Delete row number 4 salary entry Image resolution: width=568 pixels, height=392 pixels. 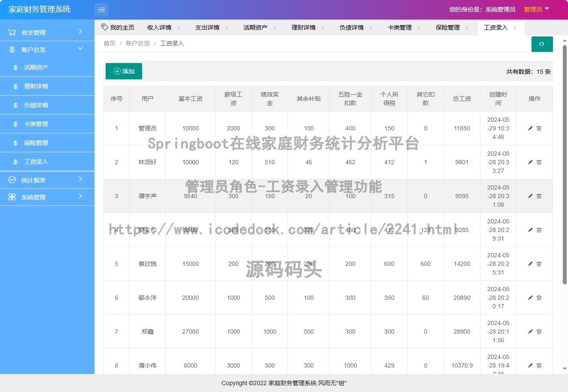(x=539, y=230)
